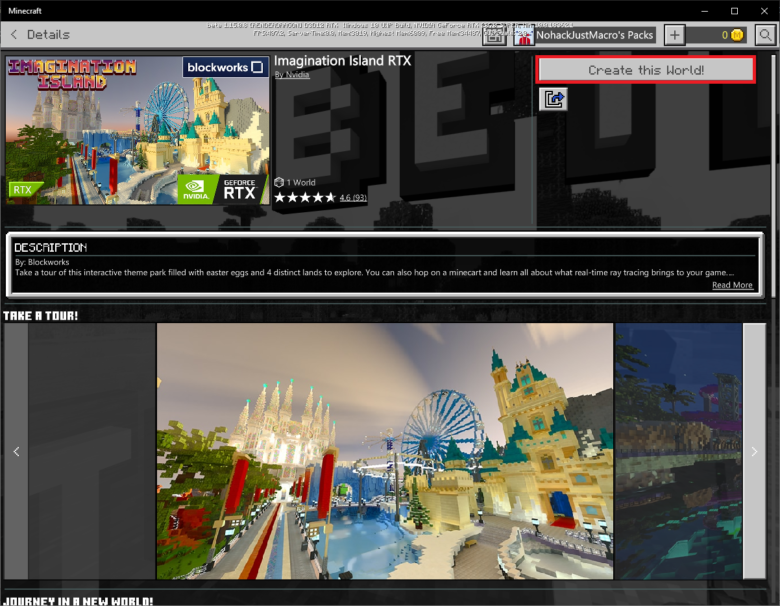Open the night scene tour screenshot
Screen dimensions: 780x606
679,451
